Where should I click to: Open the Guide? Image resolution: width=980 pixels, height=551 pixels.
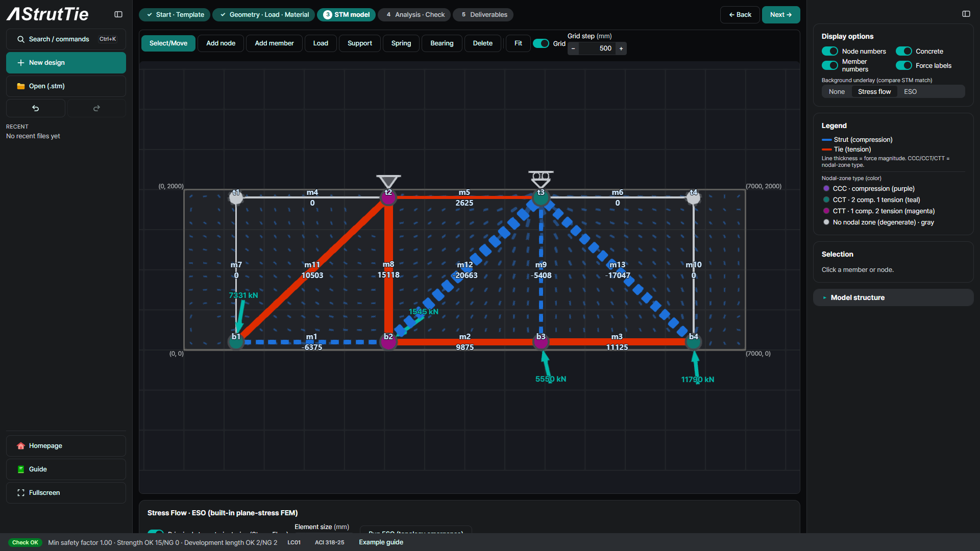(66, 469)
